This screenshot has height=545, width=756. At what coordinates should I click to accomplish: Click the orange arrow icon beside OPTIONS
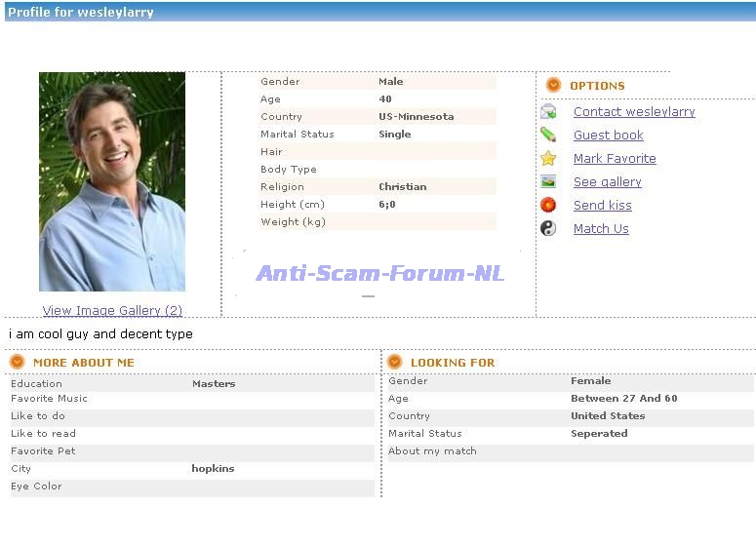tap(553, 86)
